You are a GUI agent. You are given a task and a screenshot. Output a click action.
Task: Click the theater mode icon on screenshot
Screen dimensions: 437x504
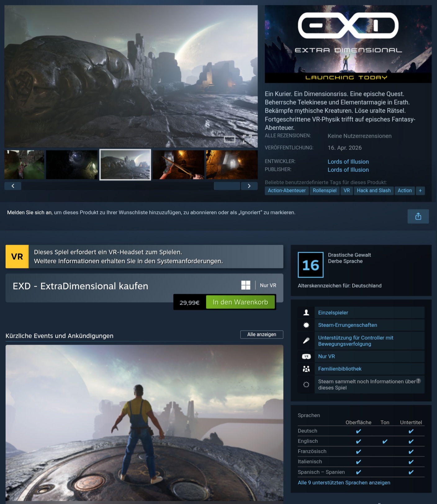[230, 139]
